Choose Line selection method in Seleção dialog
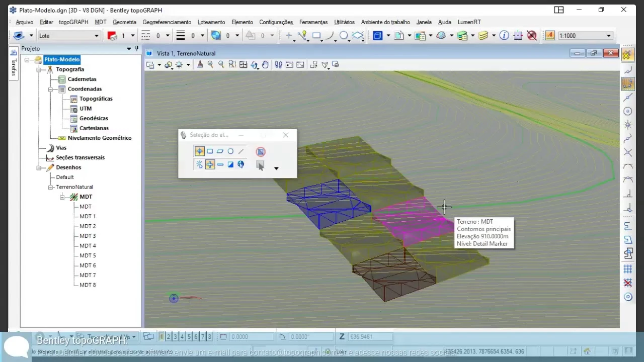This screenshot has width=644, height=362. pyautogui.click(x=241, y=151)
